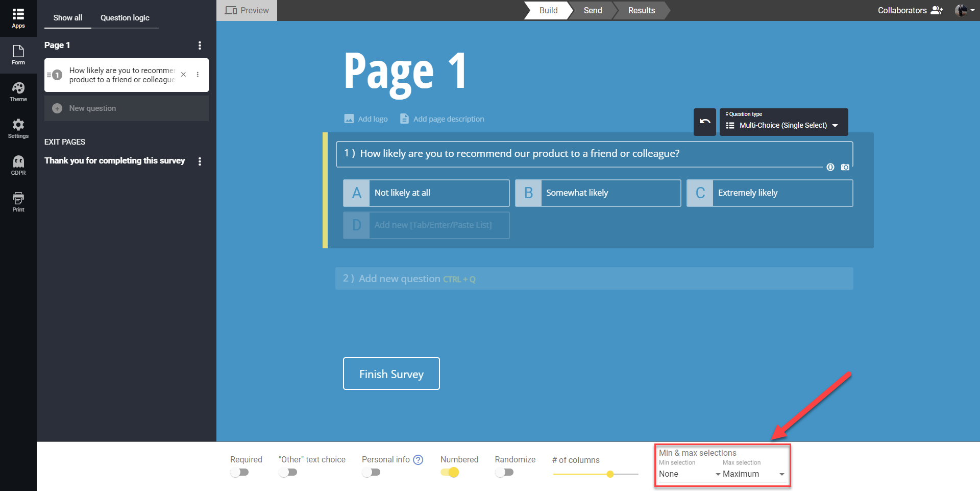Remove question 1 with the X icon
Viewport: 980px width, 491px height.
tap(183, 75)
